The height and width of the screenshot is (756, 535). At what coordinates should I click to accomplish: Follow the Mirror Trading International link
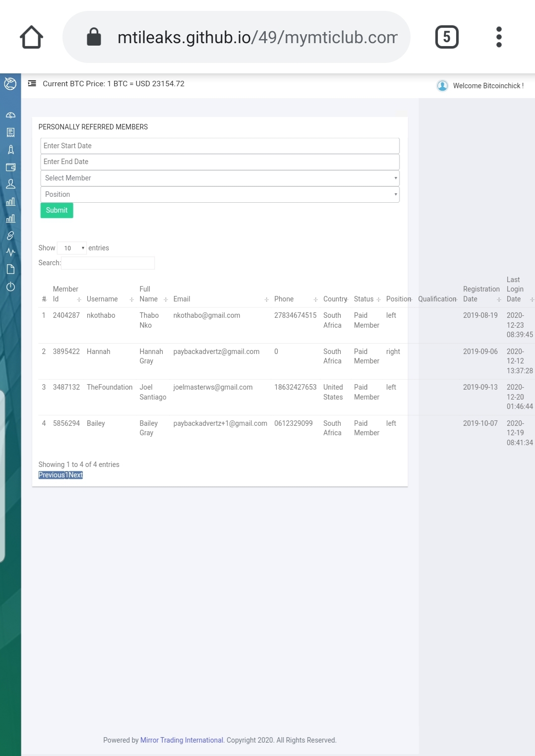[181, 740]
